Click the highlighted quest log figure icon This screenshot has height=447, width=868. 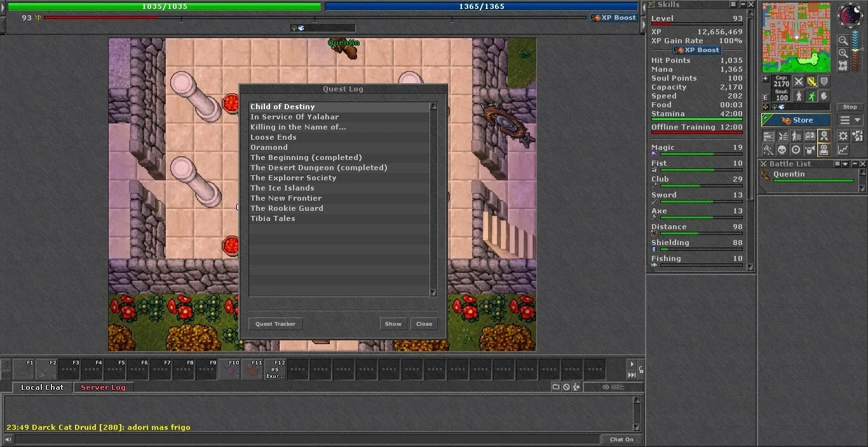(x=824, y=136)
